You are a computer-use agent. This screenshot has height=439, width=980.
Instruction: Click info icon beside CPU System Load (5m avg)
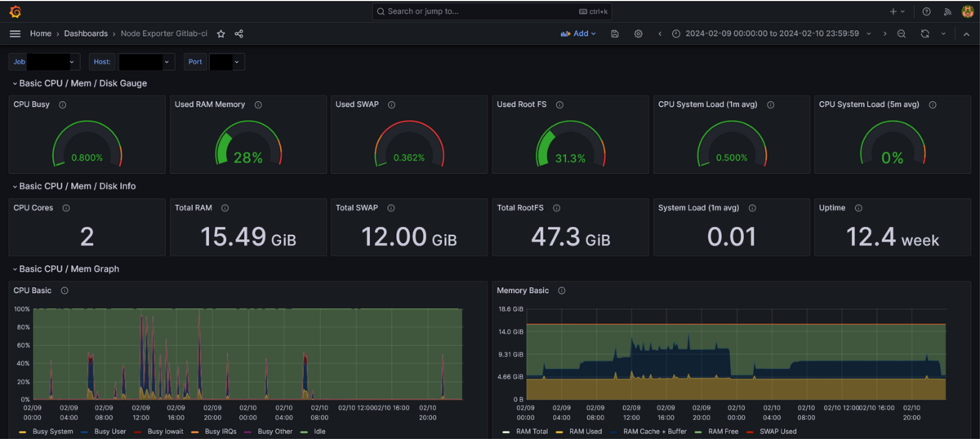pyautogui.click(x=933, y=104)
